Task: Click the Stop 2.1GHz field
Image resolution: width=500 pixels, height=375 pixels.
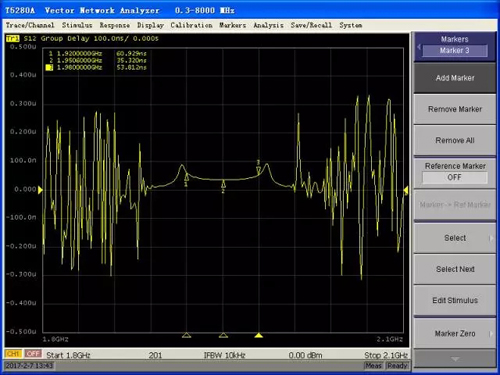Action: (x=386, y=355)
